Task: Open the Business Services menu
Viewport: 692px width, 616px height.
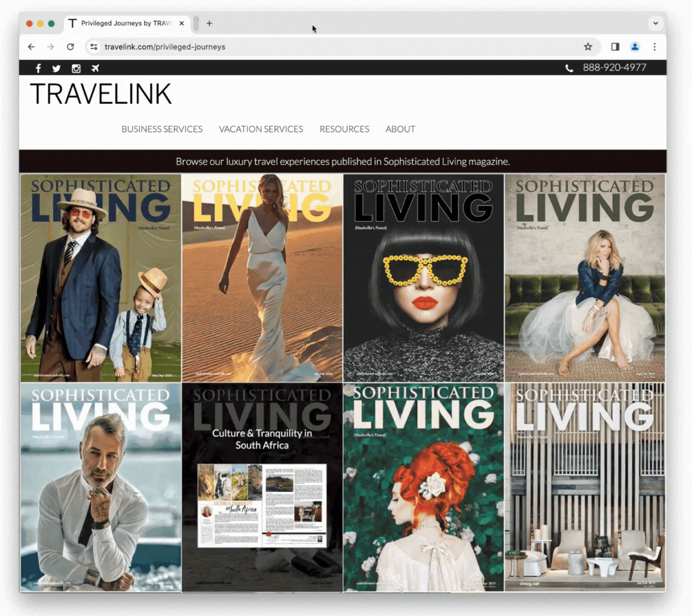Action: [162, 129]
